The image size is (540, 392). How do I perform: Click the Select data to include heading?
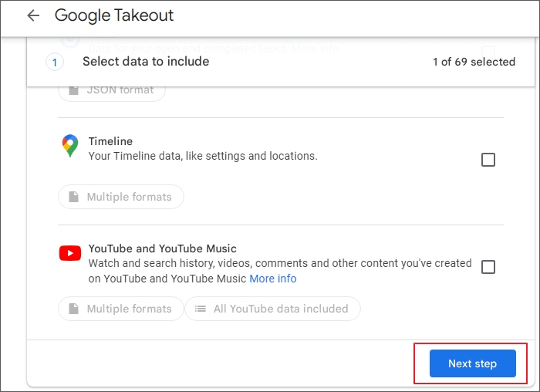146,62
